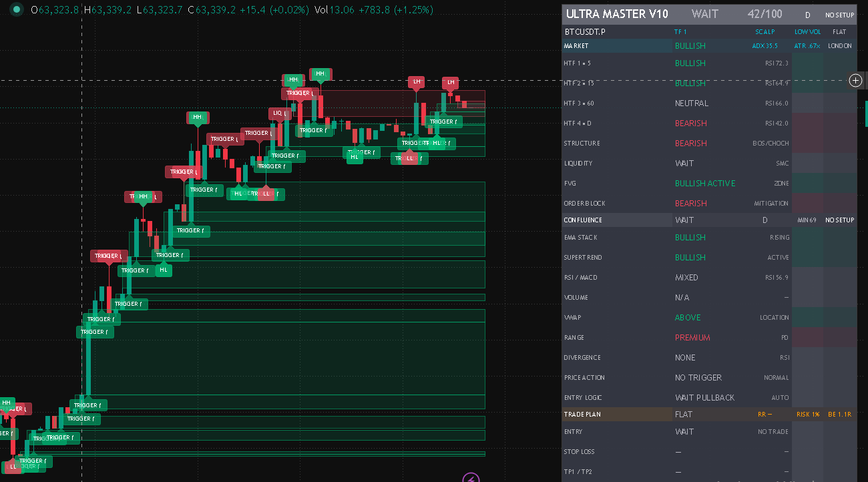Viewport: 868px width, 482px height.
Task: Click the EMA STACK row label
Action: [x=580, y=238]
